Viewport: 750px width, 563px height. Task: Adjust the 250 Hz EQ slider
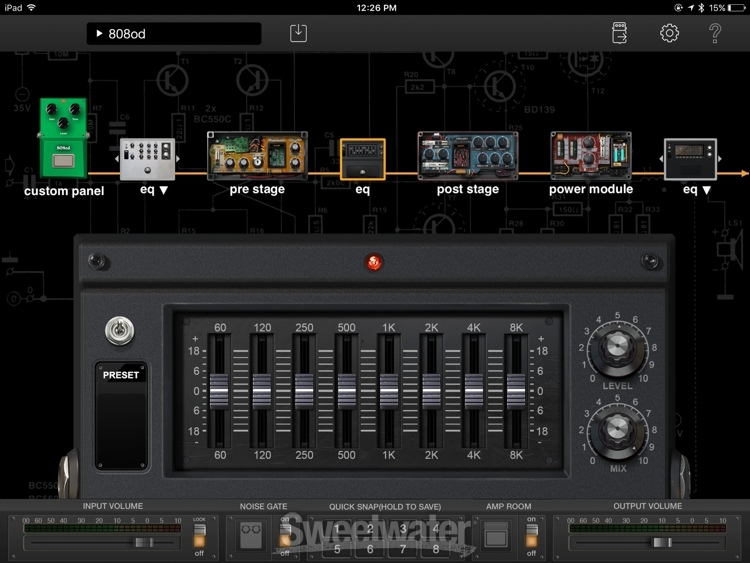click(x=304, y=391)
